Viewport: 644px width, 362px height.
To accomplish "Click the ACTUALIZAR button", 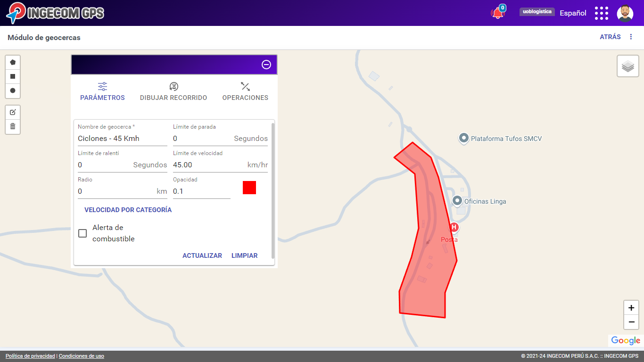I will (x=202, y=255).
